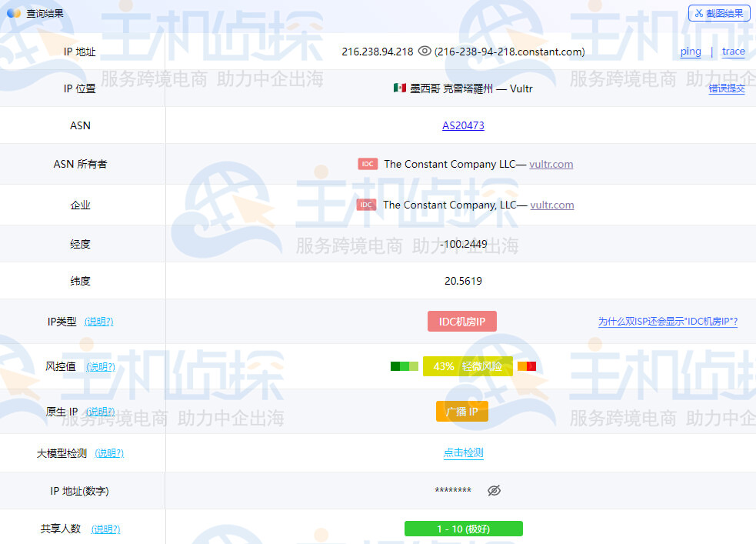Open vultr.com link in 企业 row

(x=552, y=205)
